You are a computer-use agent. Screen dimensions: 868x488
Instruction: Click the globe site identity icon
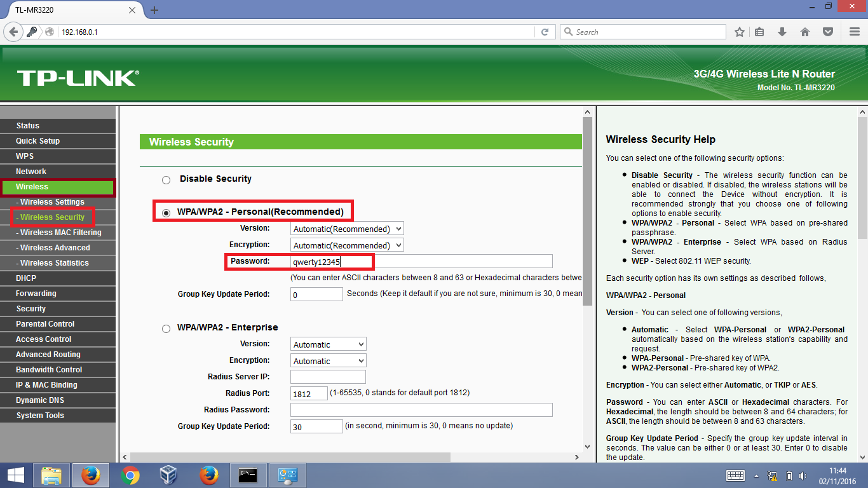50,32
